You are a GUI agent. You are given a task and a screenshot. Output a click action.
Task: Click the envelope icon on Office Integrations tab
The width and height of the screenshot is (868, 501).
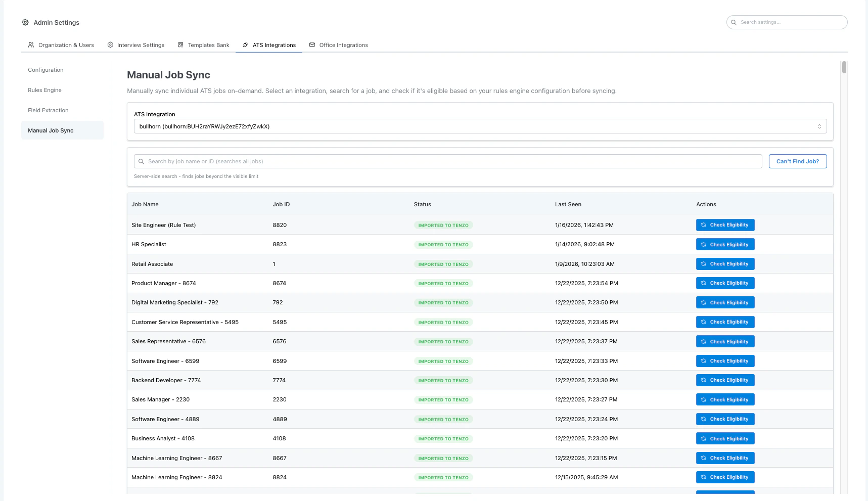pyautogui.click(x=312, y=44)
